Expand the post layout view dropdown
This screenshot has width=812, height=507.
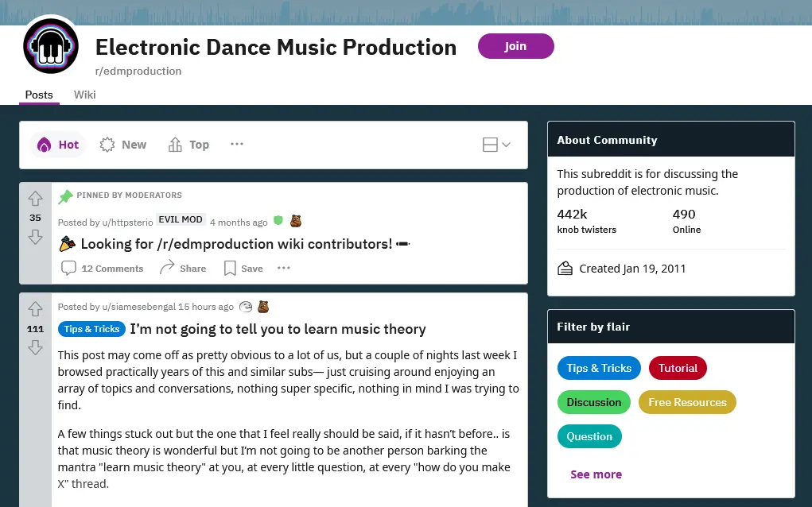pos(496,145)
